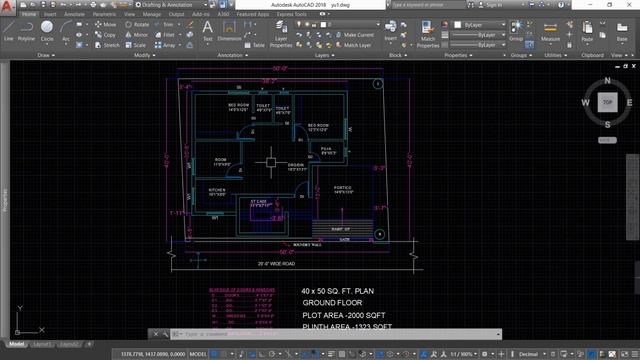Open the Home ribbon tab
Viewport: 640px width, 360px height.
point(29,14)
